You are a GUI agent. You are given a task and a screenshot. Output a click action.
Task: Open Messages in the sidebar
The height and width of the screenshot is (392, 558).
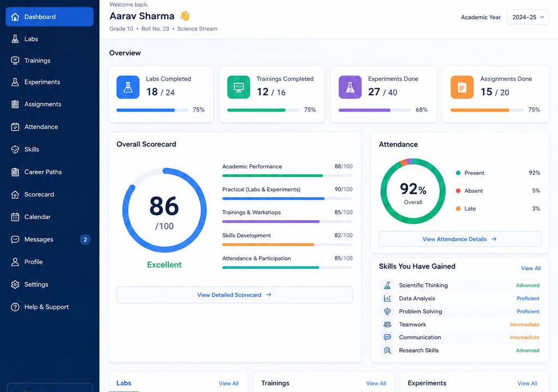50,240
